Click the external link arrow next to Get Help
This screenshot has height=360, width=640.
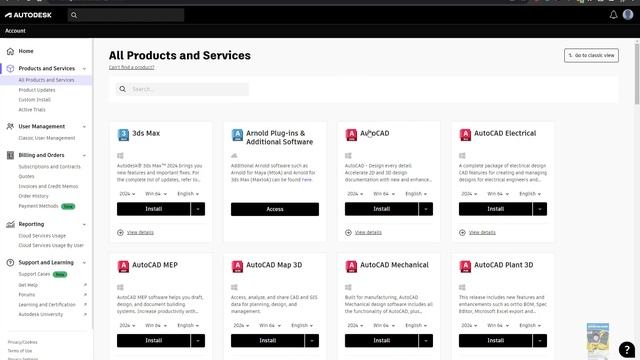pyautogui.click(x=85, y=285)
